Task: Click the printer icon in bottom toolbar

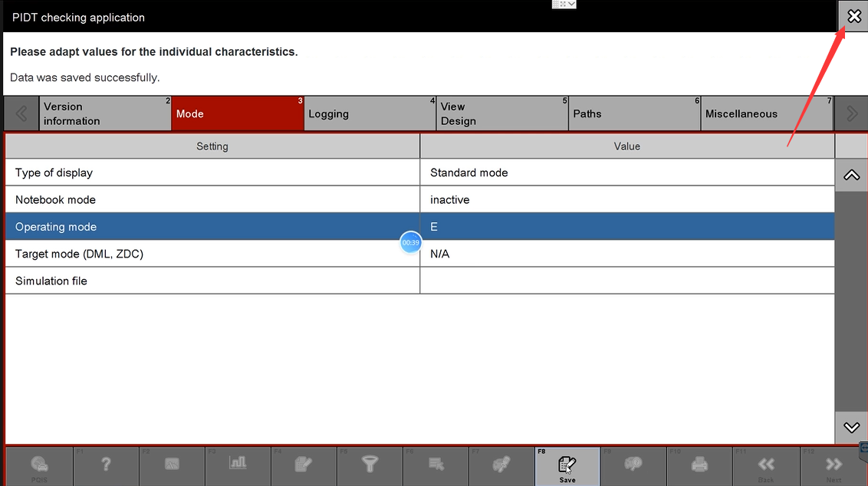Action: [x=699, y=465]
